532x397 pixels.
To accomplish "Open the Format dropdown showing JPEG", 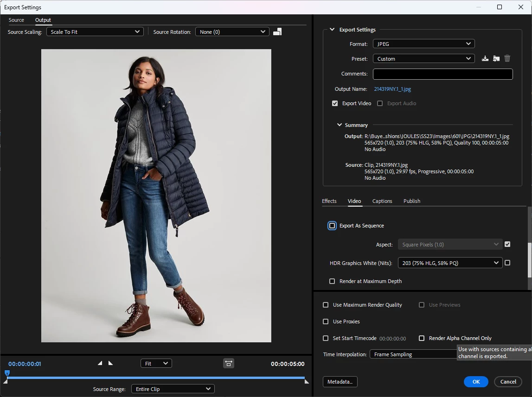I will tap(423, 44).
